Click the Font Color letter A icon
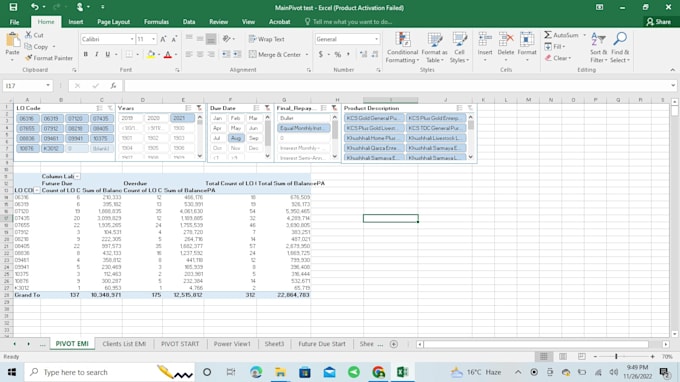This screenshot has width=680, height=382. click(x=168, y=54)
